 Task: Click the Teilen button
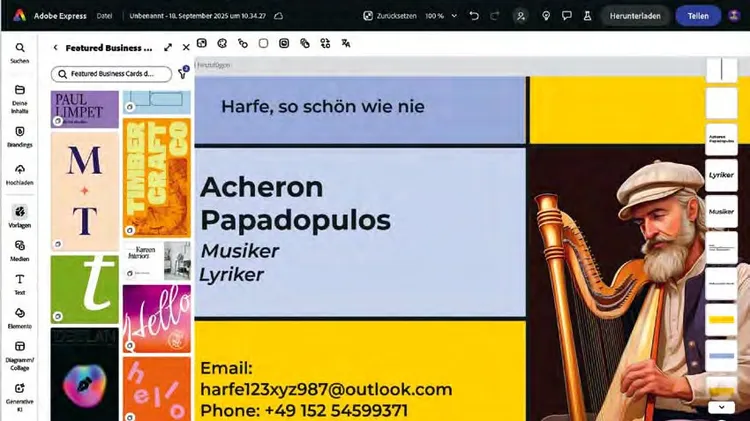click(x=698, y=16)
